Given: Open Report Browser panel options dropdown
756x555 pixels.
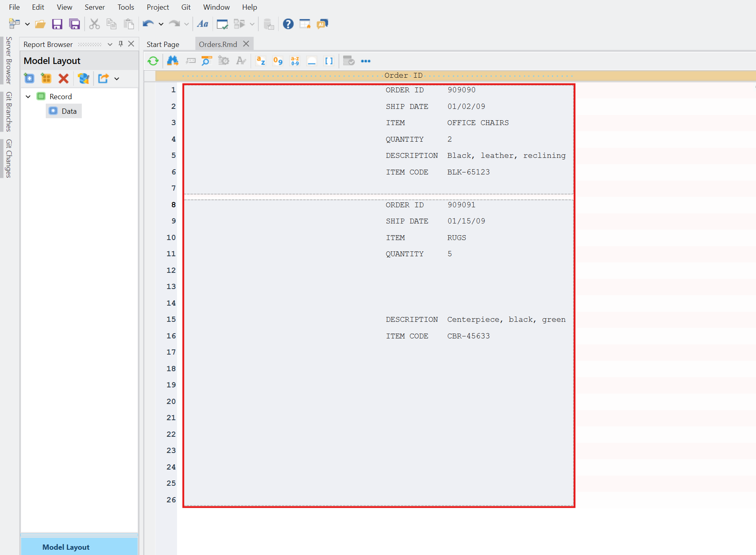Looking at the screenshot, I should click(x=110, y=45).
